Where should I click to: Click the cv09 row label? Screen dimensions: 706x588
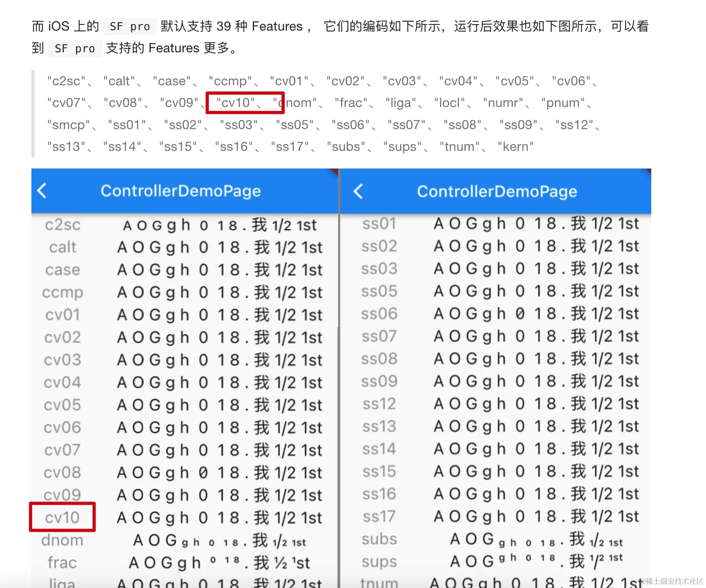(63, 495)
